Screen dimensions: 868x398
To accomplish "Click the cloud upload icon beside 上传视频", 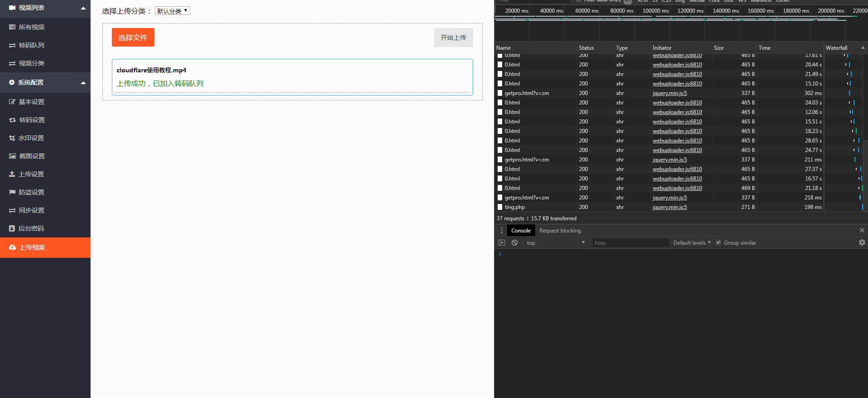I will [12, 247].
